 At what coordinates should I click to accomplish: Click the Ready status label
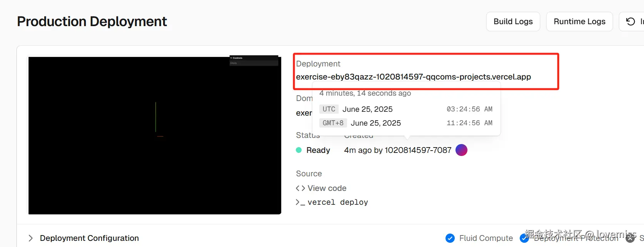click(x=318, y=150)
